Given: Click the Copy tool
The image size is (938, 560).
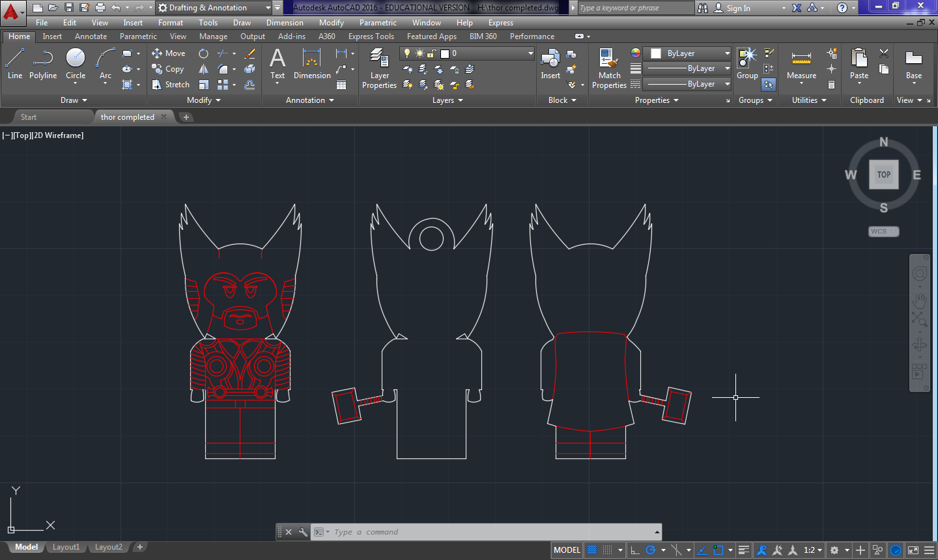Looking at the screenshot, I should pos(168,69).
